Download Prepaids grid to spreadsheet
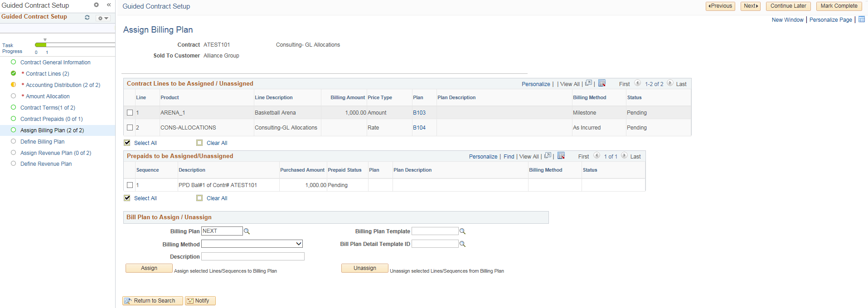 pos(561,156)
